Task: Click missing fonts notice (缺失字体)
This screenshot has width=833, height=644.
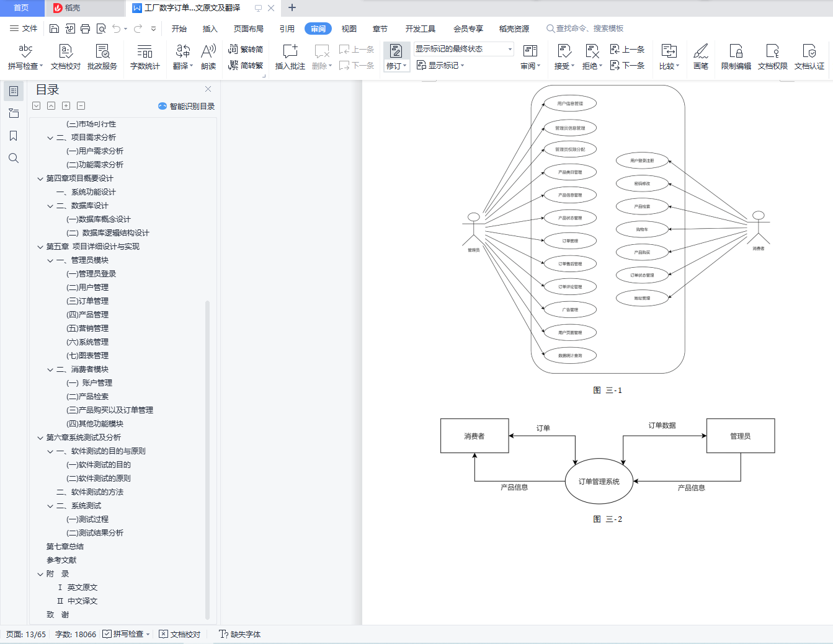Action: coord(240,634)
